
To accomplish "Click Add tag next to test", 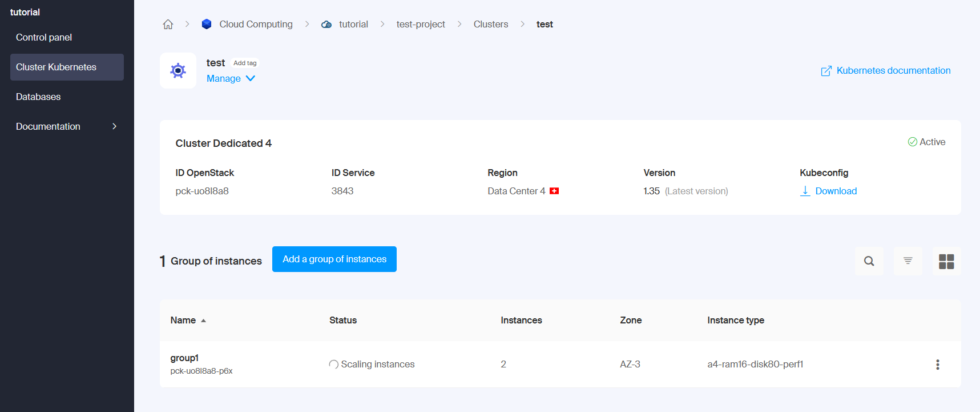I will (245, 63).
